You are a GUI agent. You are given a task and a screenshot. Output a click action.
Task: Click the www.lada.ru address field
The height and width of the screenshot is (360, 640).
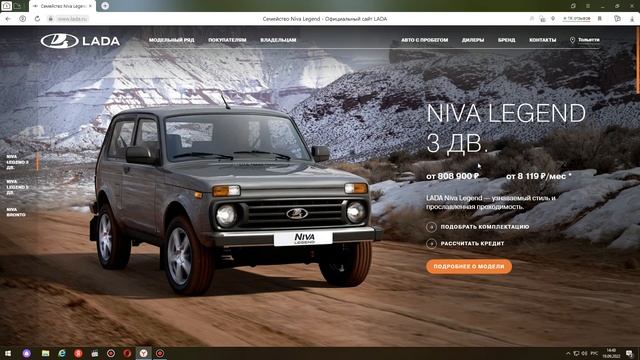[72, 19]
